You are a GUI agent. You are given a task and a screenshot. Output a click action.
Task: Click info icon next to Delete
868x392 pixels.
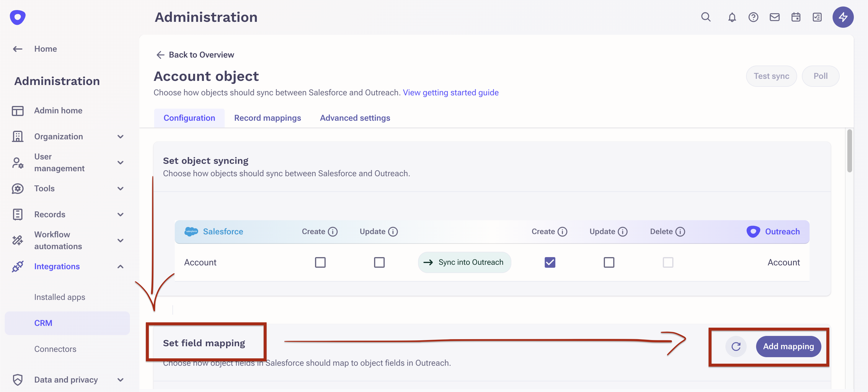coord(680,232)
